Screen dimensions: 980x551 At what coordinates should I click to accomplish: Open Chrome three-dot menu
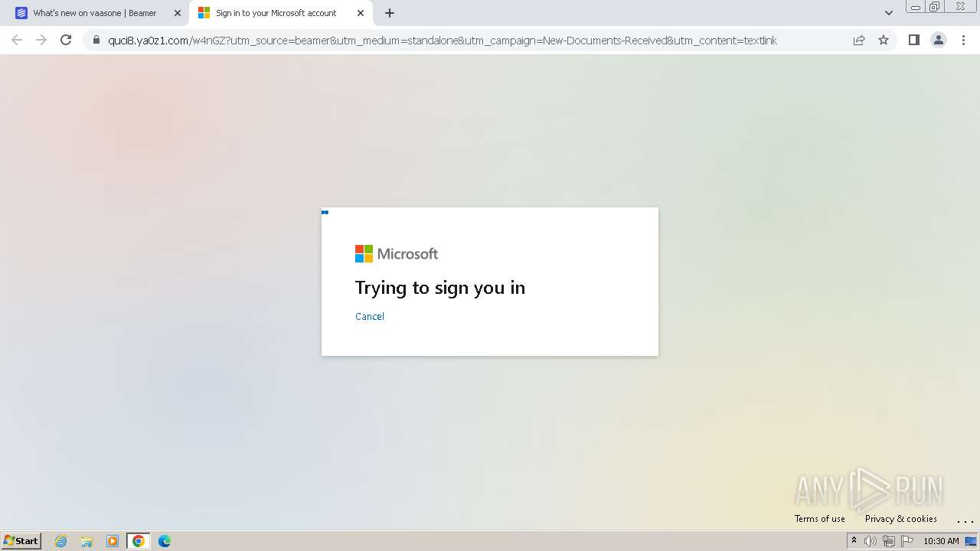[x=963, y=40]
